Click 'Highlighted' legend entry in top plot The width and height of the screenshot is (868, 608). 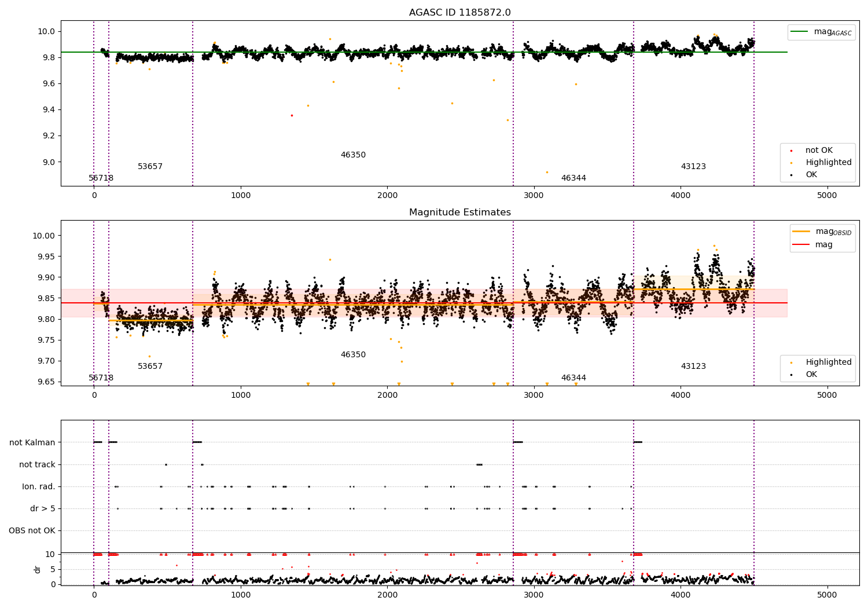click(x=822, y=163)
